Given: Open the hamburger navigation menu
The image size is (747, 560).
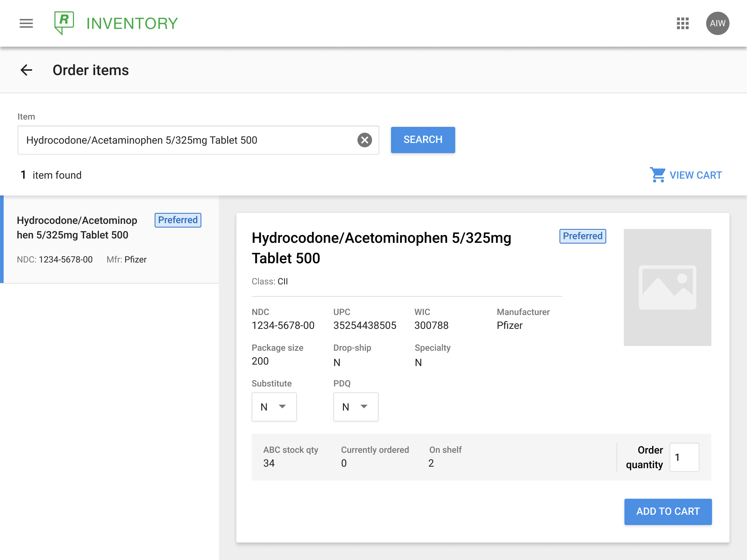Looking at the screenshot, I should (x=26, y=23).
